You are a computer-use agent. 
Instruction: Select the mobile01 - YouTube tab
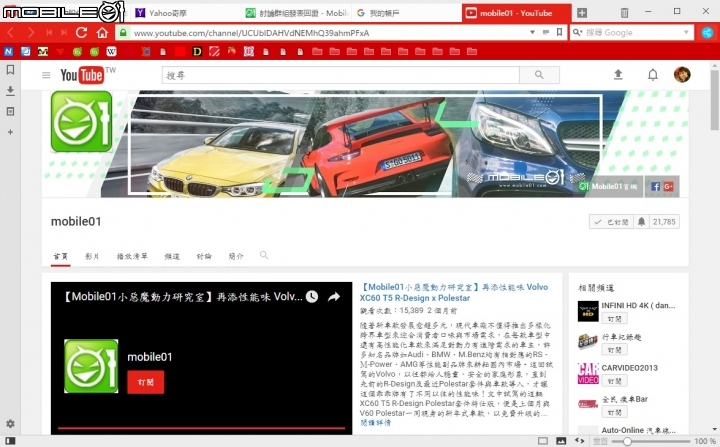517,13
